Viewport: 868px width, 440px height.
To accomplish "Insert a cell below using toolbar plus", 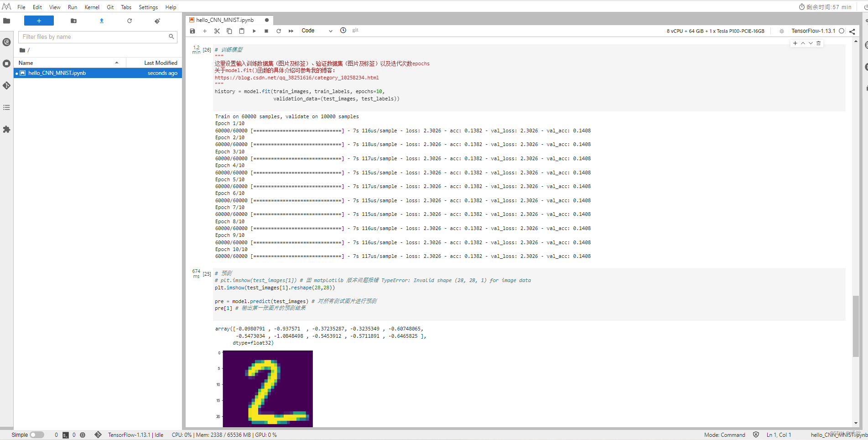I will point(205,31).
